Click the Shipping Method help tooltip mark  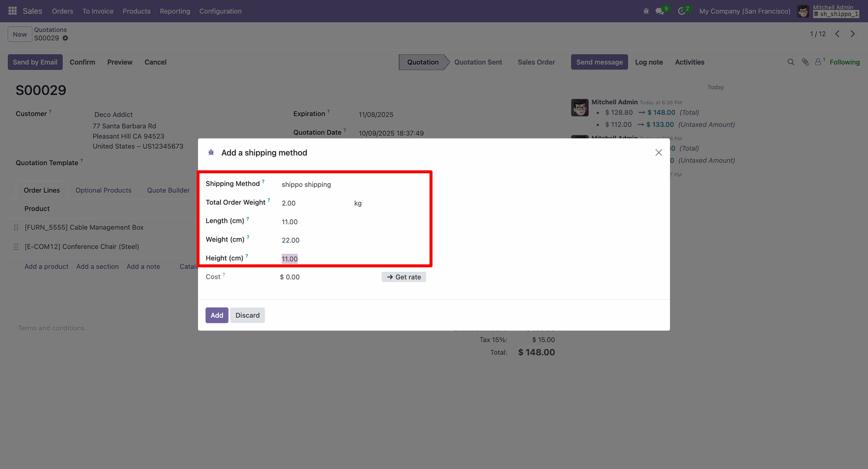(263, 181)
